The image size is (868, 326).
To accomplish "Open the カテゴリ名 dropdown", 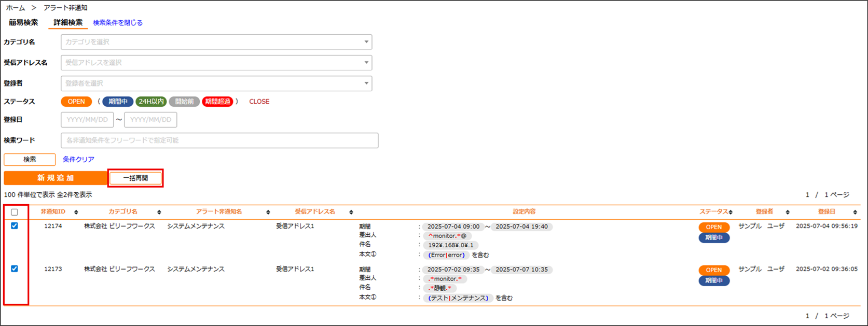I will coord(216,42).
